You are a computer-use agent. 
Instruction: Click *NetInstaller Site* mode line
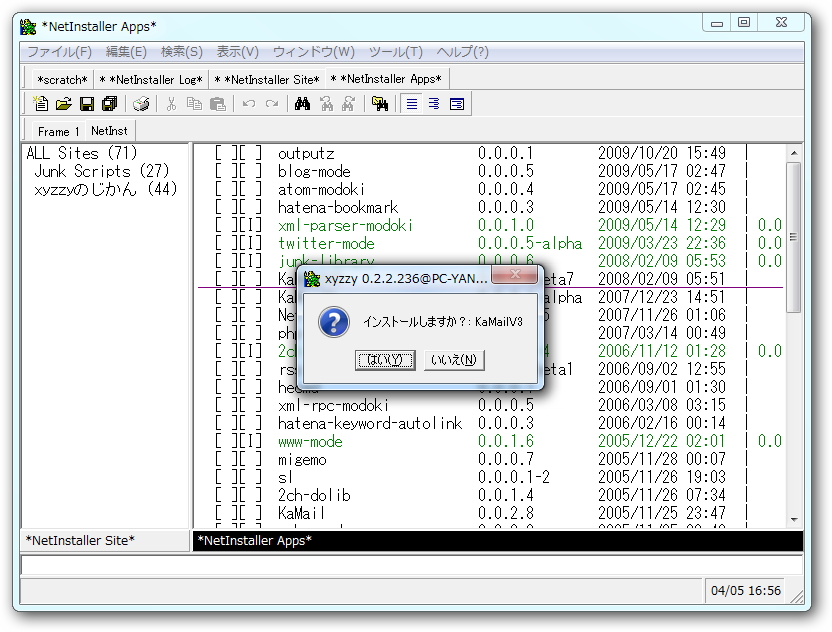[105, 541]
